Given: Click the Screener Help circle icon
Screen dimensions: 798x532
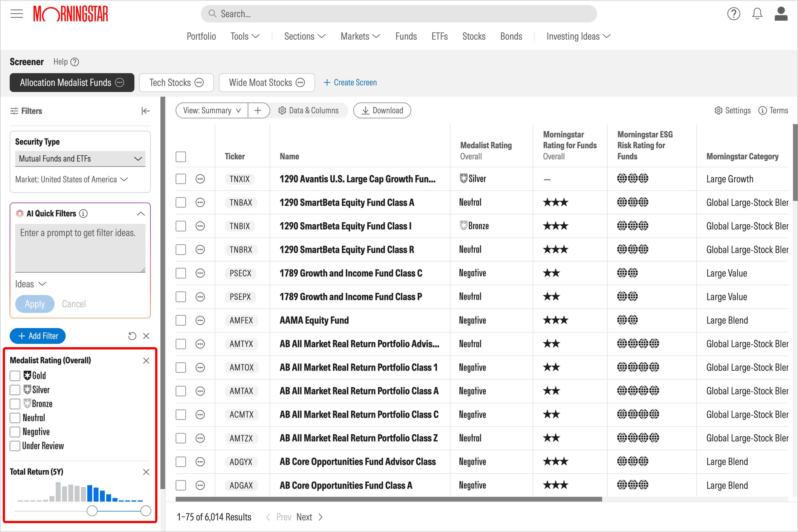Looking at the screenshot, I should tap(75, 62).
